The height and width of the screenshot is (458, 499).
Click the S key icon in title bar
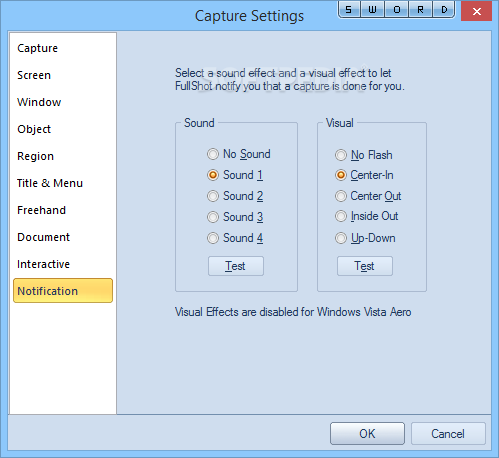pyautogui.click(x=349, y=10)
